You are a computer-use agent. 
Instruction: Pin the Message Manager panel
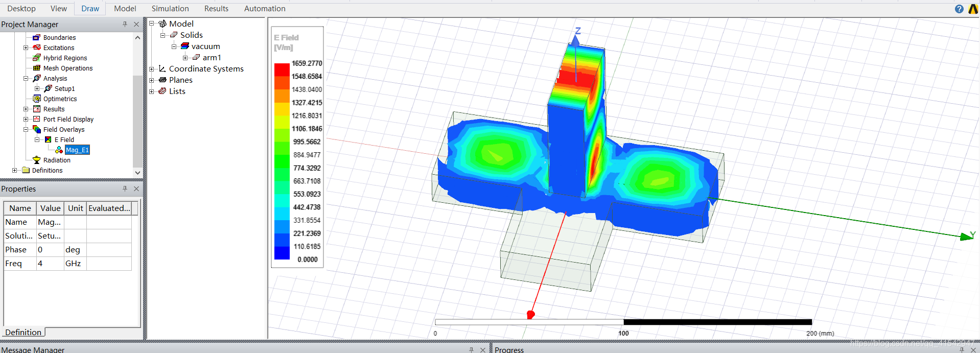pos(471,350)
